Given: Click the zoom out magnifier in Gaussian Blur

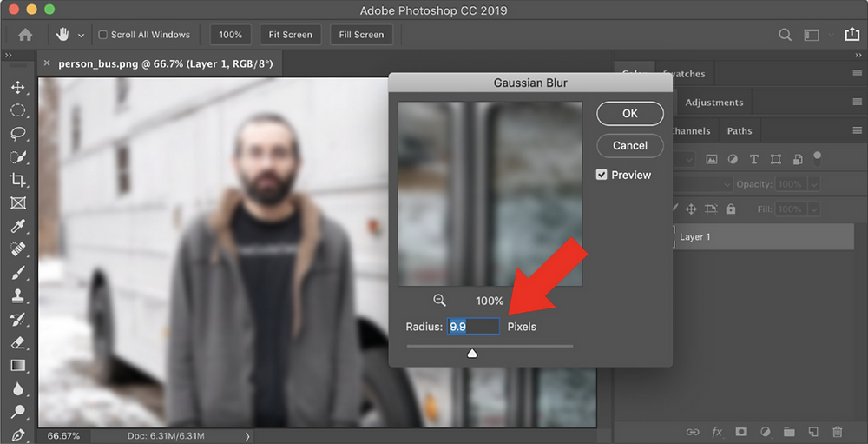Looking at the screenshot, I should coord(439,300).
